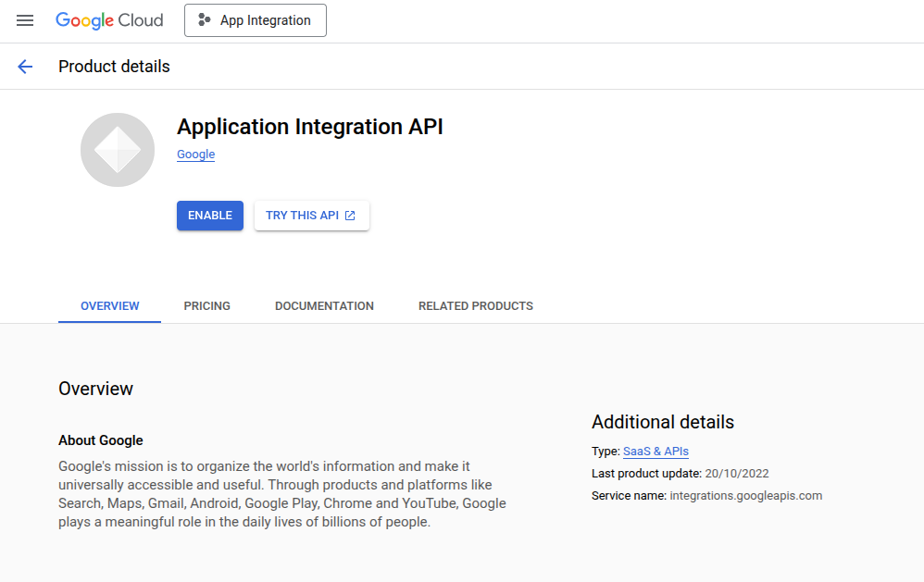Click the About Google description paragraph
The image size is (924, 582).
282,494
